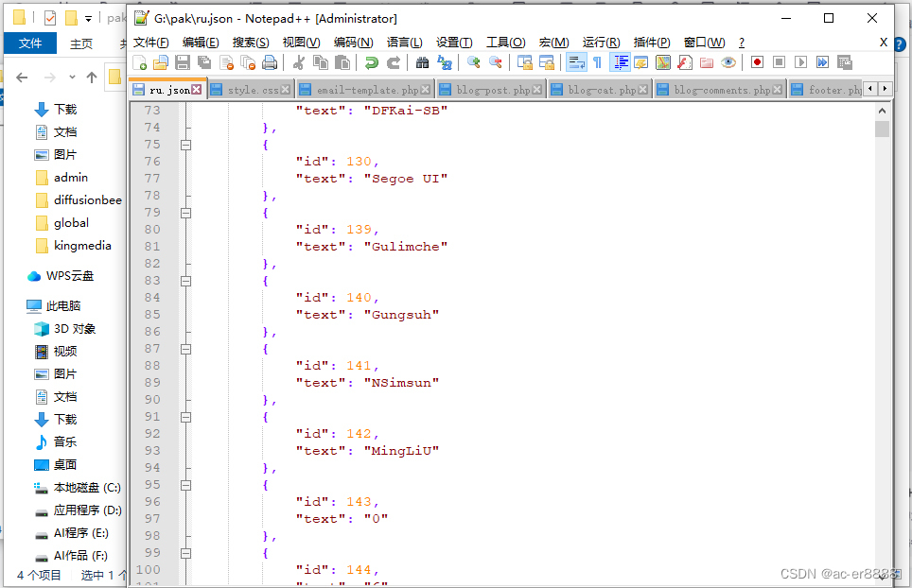Image resolution: width=912 pixels, height=588 pixels.
Task: Toggle word wrap in the toolbar
Action: [576, 62]
